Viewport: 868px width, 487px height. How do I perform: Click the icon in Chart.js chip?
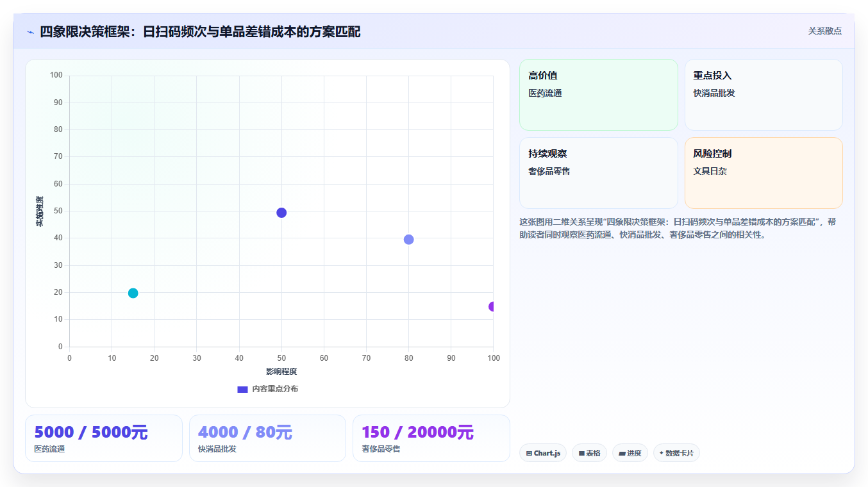point(529,453)
